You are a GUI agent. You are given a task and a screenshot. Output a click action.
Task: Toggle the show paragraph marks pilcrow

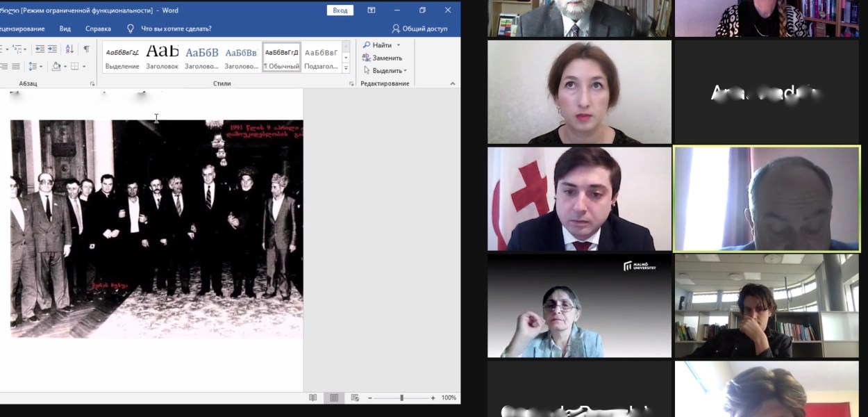[86, 49]
